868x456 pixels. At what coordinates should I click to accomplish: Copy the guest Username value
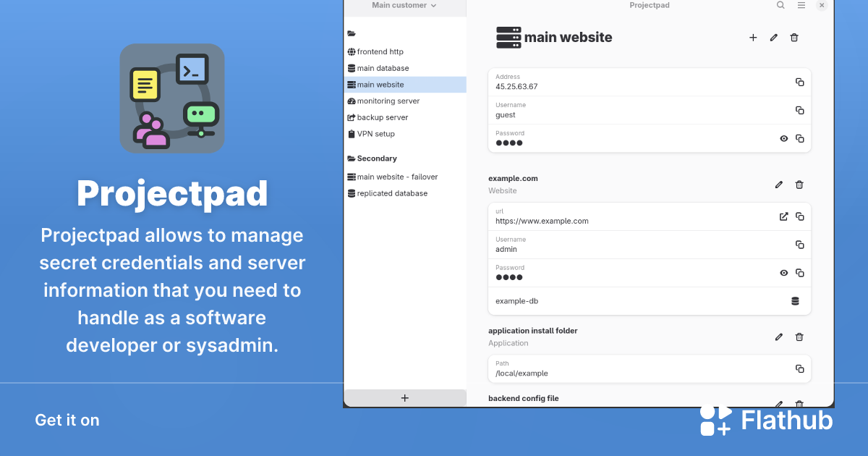click(799, 110)
